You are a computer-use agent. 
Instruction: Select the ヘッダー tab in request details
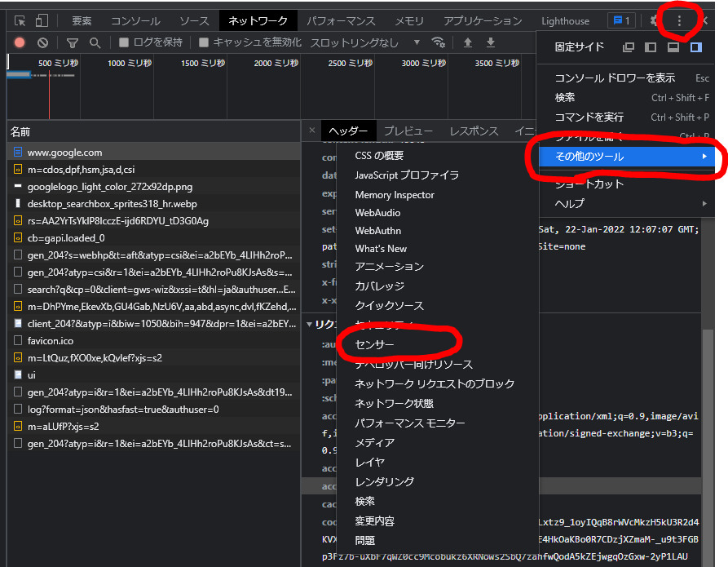(x=348, y=131)
